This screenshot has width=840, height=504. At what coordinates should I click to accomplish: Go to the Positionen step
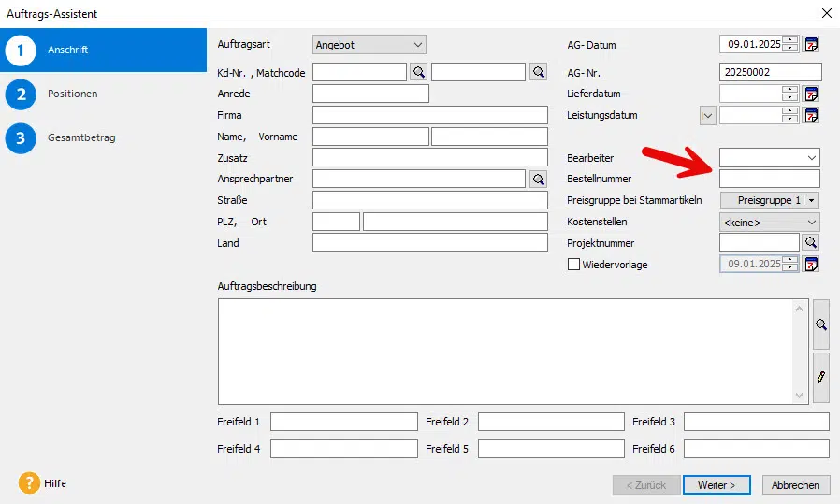pyautogui.click(x=72, y=94)
